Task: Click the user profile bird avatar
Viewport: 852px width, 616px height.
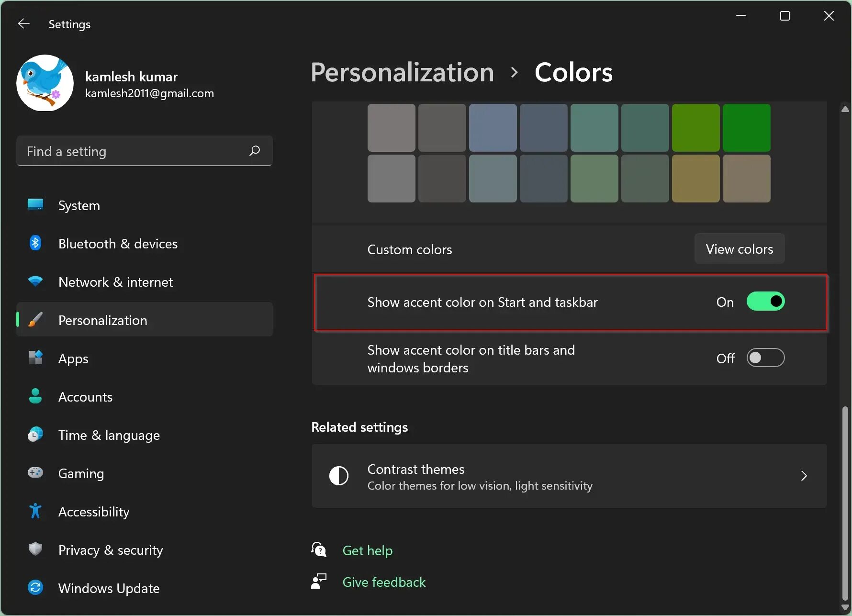Action: pos(45,83)
